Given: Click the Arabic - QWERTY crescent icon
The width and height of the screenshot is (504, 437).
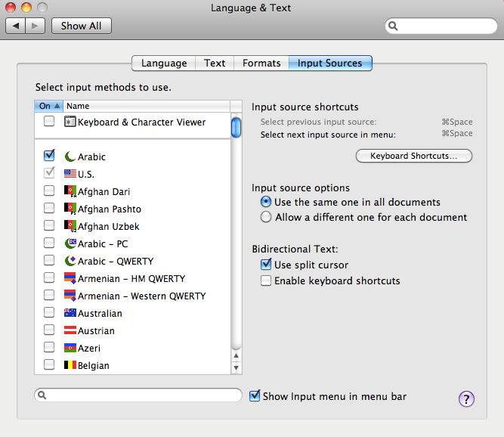Looking at the screenshot, I should (x=70, y=261).
